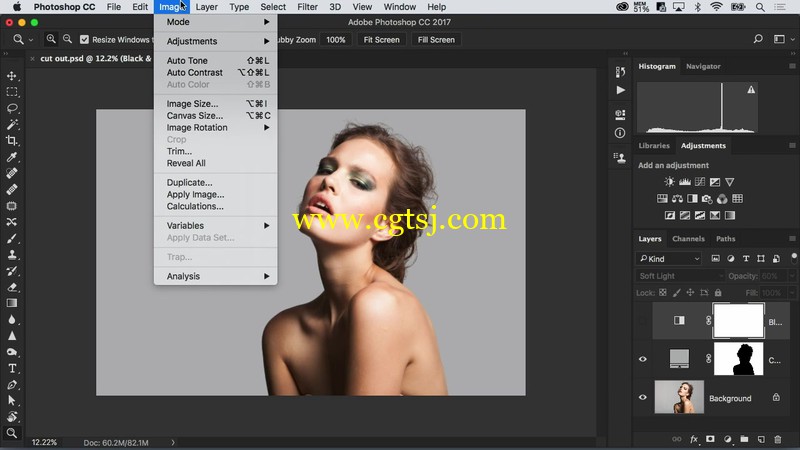The image size is (800, 450).
Task: Show the Black & White adjustment layer
Action: (x=643, y=321)
